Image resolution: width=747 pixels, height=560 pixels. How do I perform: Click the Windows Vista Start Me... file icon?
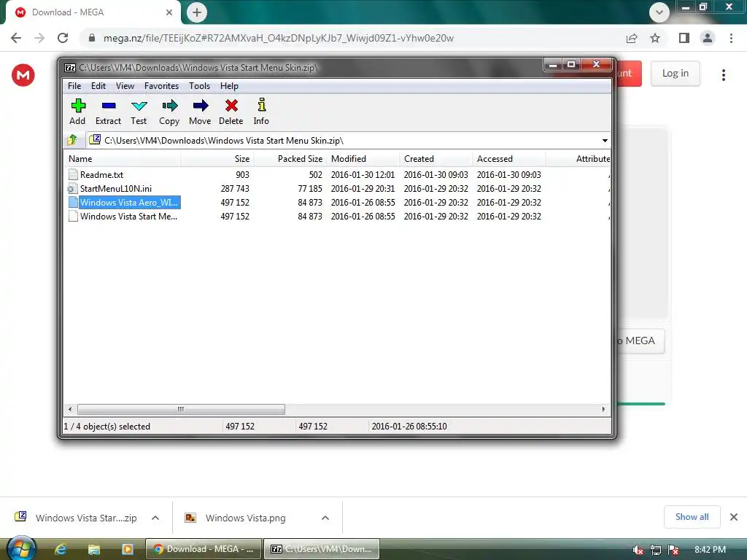click(x=73, y=216)
